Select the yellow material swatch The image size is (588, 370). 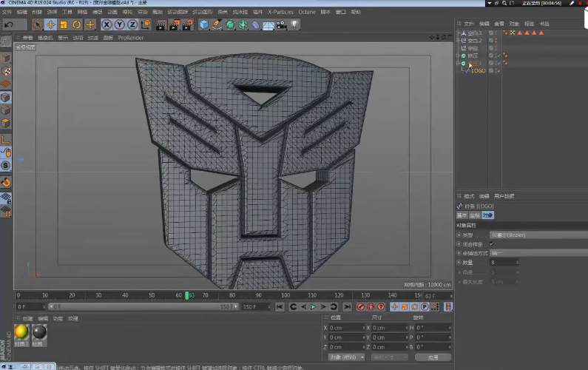(21, 332)
